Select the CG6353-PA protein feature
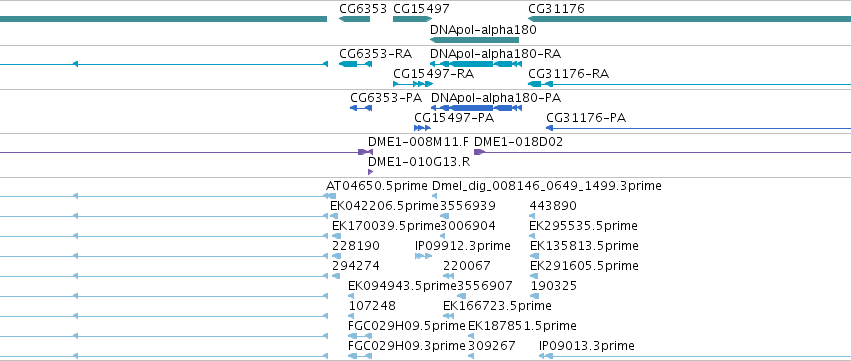 point(361,108)
